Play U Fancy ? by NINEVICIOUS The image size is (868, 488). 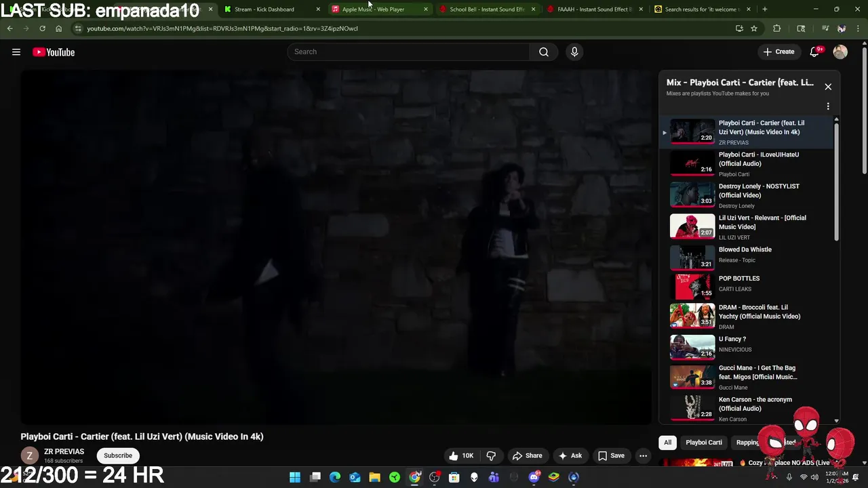pyautogui.click(x=746, y=346)
